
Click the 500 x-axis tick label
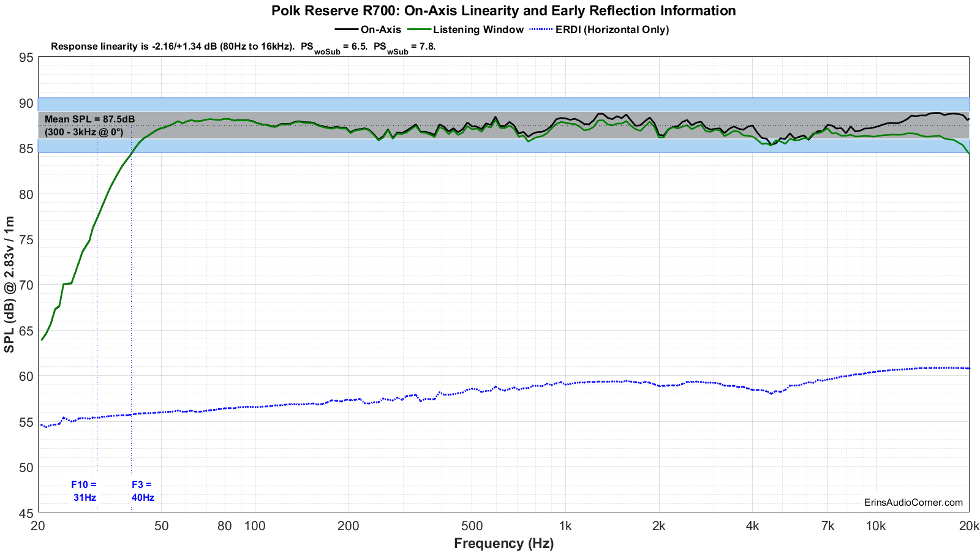(472, 526)
